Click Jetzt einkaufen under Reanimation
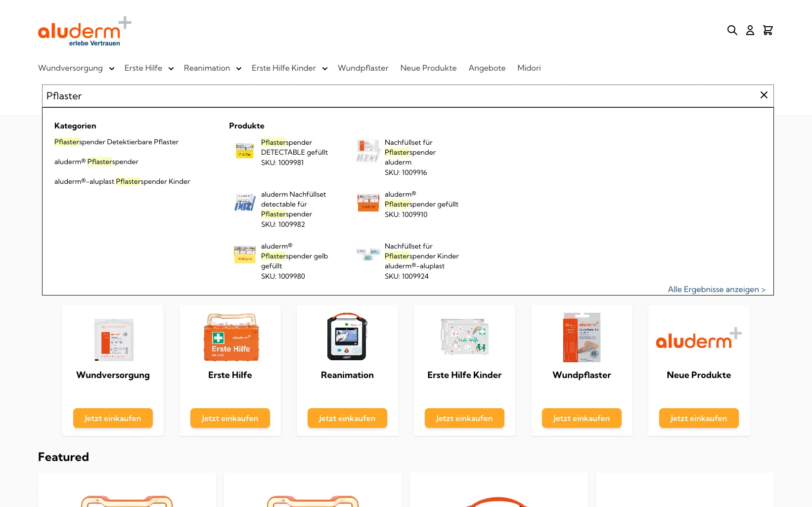 [347, 418]
